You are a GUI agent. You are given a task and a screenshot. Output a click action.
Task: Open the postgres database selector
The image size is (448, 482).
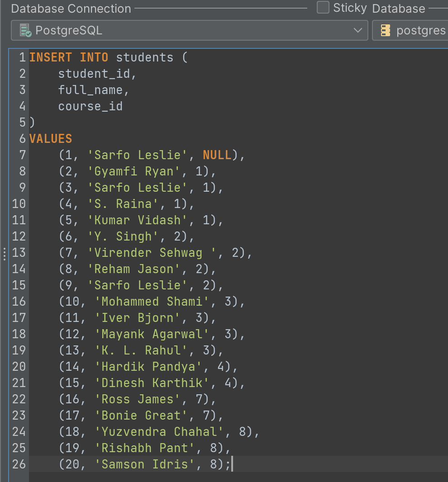(410, 30)
